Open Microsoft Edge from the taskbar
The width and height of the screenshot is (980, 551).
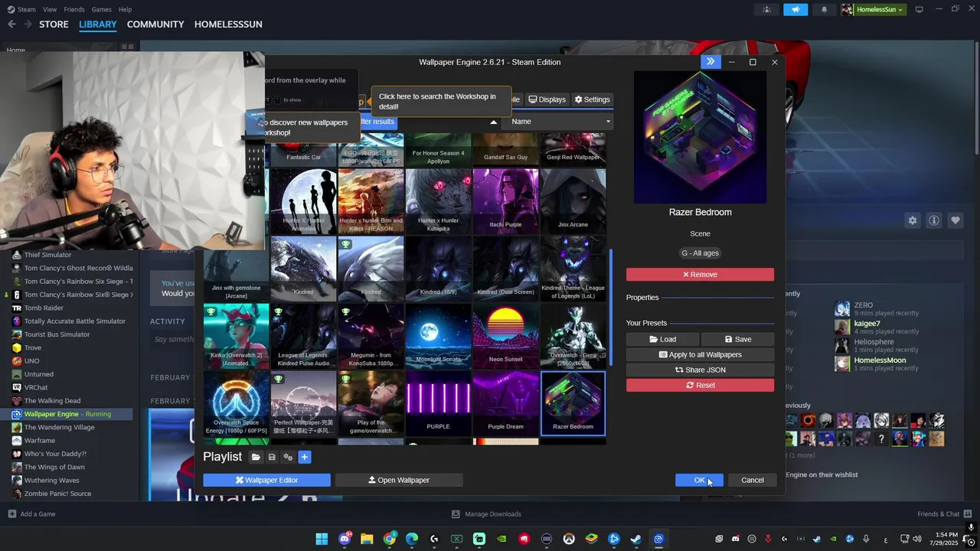tap(412, 539)
